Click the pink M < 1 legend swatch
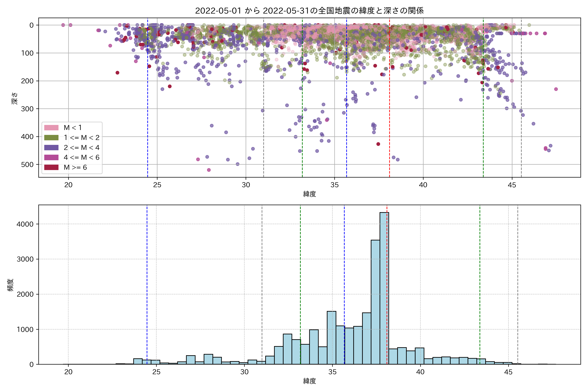The height and width of the screenshot is (392, 588). point(51,128)
